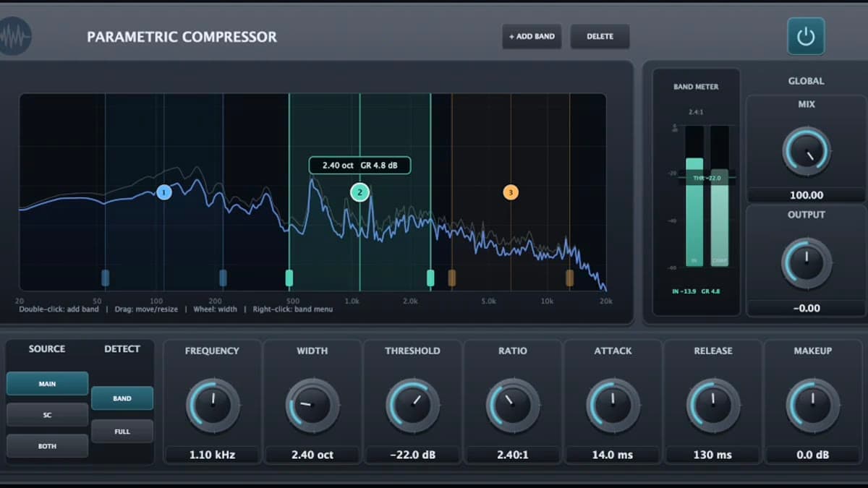
Task: Click the Threshold knob
Action: (412, 406)
